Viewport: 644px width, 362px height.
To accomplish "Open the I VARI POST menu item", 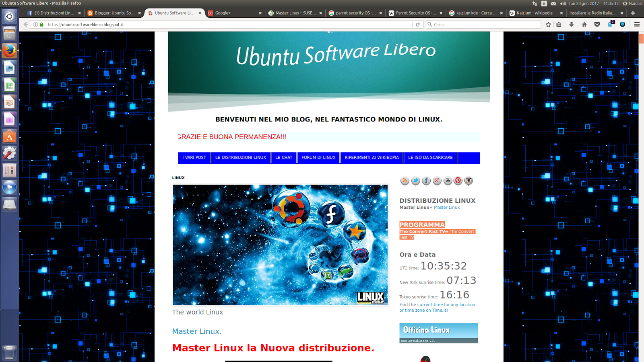I will click(194, 158).
